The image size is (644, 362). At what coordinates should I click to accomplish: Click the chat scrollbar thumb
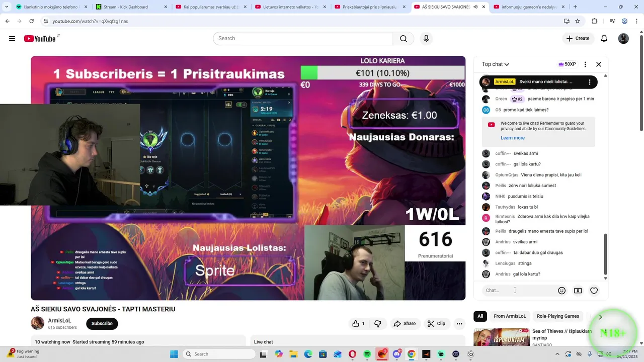(x=605, y=254)
